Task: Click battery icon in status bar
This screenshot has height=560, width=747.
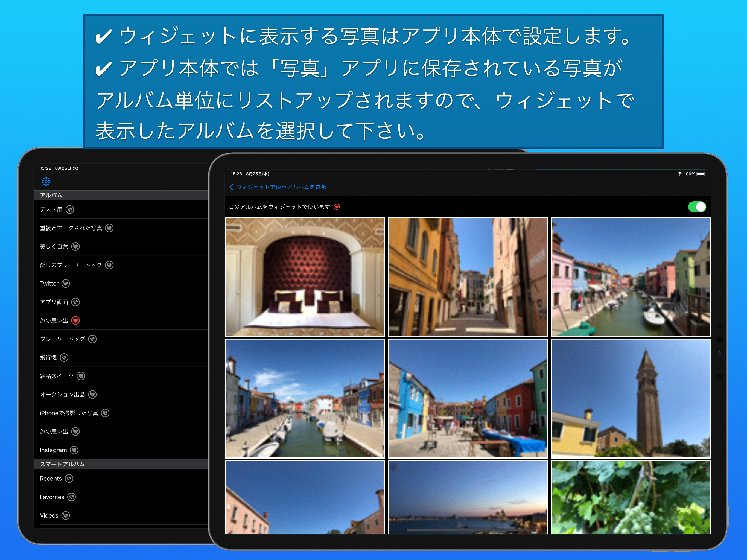Action: pos(701,174)
